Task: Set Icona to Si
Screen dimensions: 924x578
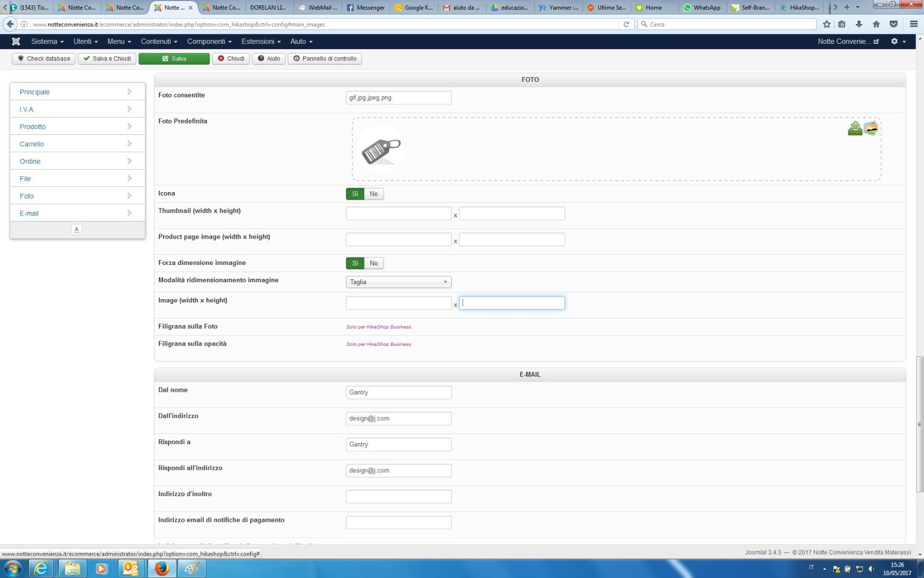Action: [x=355, y=194]
